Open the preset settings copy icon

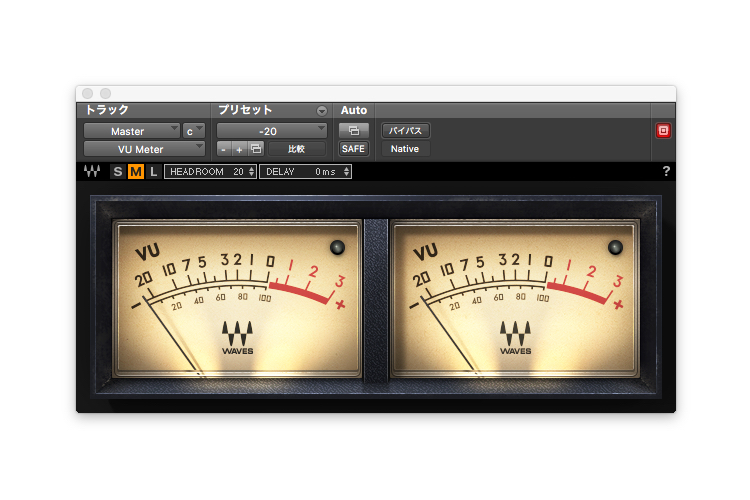256,149
